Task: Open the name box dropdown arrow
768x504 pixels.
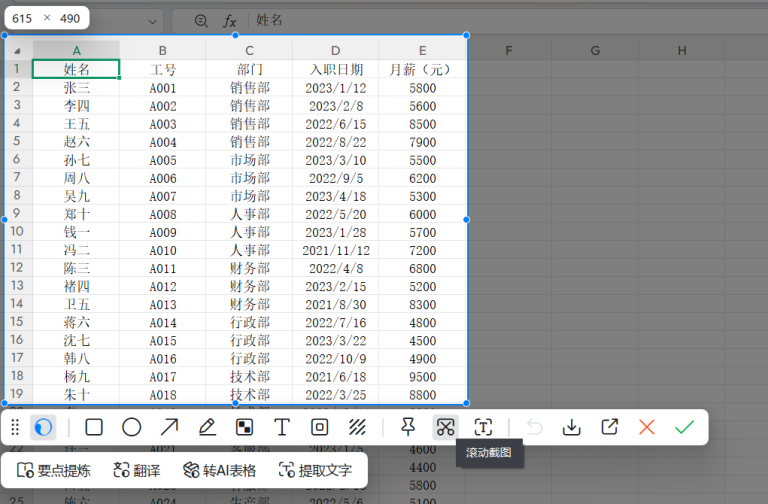Action: point(152,22)
